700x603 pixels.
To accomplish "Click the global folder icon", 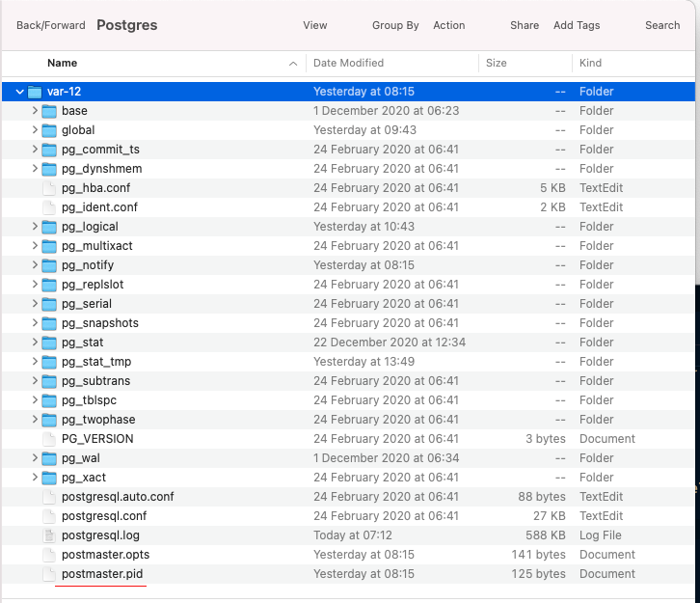I will click(x=49, y=130).
